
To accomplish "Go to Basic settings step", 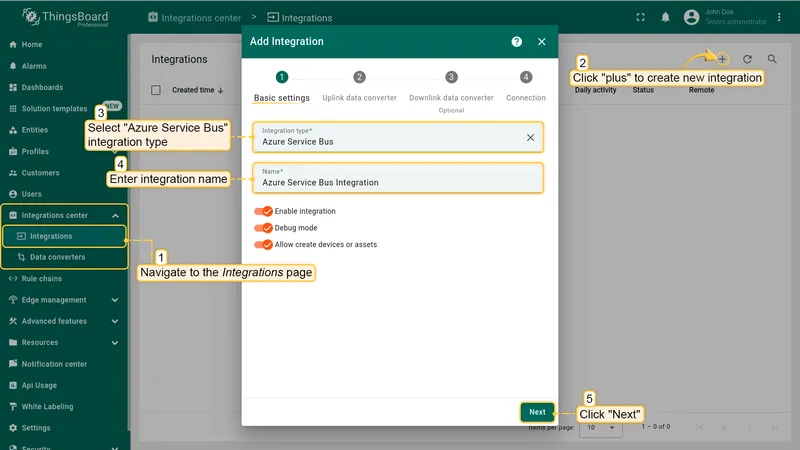I will click(x=282, y=87).
